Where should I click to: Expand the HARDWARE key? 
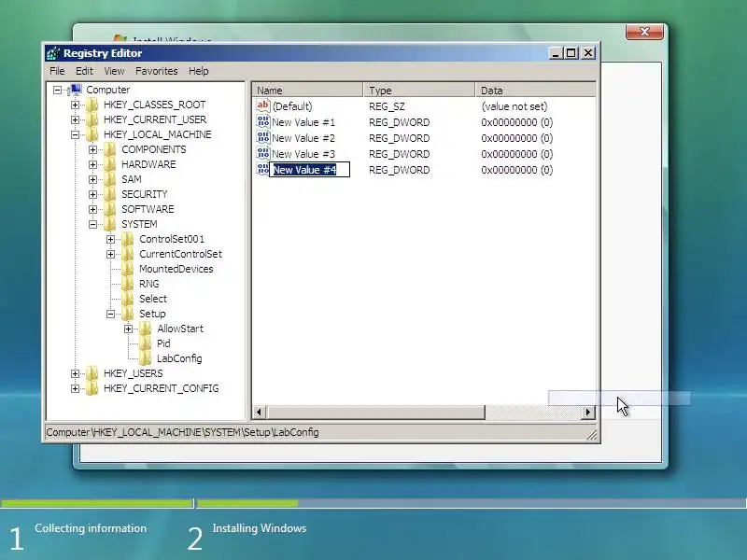[92, 164]
